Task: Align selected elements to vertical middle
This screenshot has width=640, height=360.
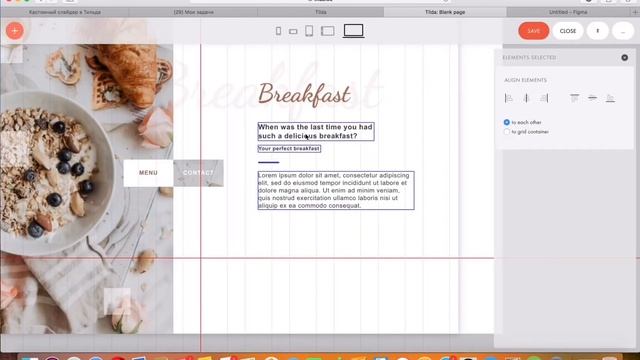Action: pos(592,98)
